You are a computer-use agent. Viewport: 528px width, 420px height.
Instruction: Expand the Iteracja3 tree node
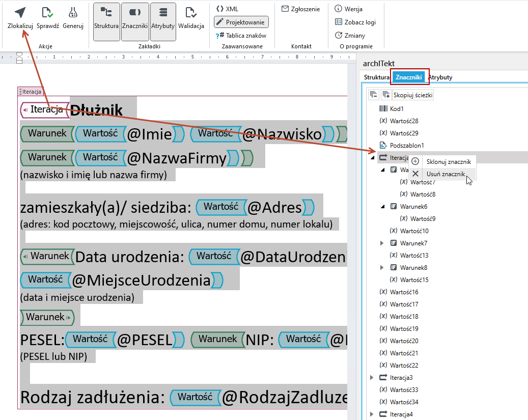[372, 378]
